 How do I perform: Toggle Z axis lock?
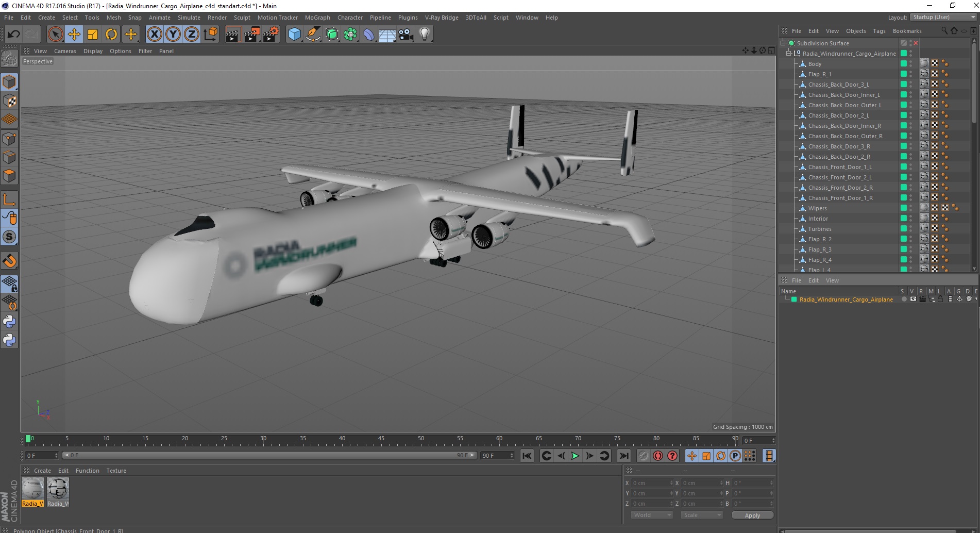[x=192, y=35]
